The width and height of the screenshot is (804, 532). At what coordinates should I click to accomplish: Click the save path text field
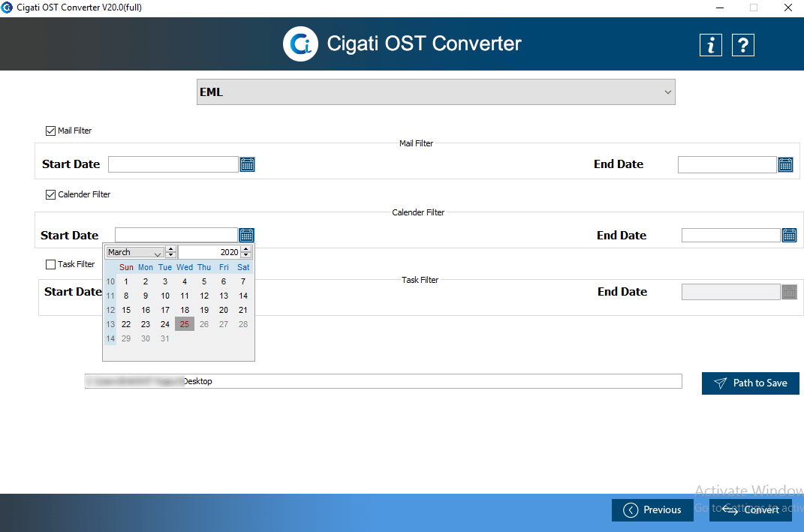[x=383, y=381]
